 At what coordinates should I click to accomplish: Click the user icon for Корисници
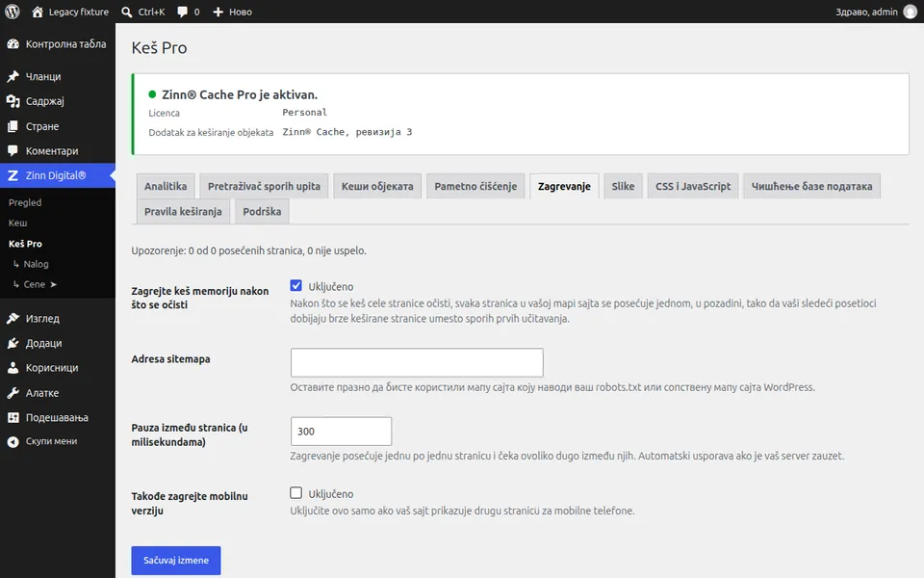pos(13,368)
